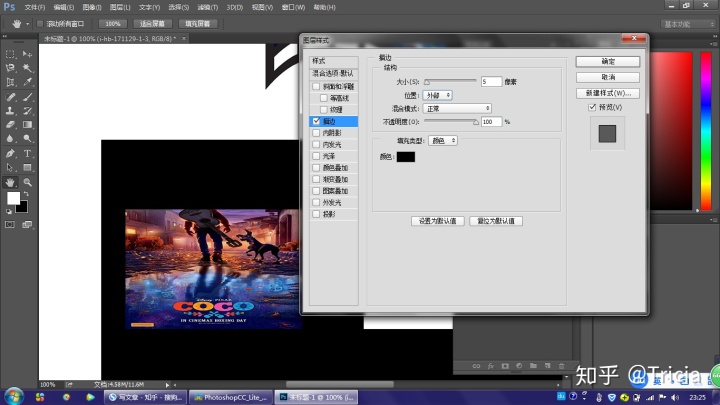Enable the 内发光 checkbox
The width and height of the screenshot is (720, 405).
tap(316, 144)
